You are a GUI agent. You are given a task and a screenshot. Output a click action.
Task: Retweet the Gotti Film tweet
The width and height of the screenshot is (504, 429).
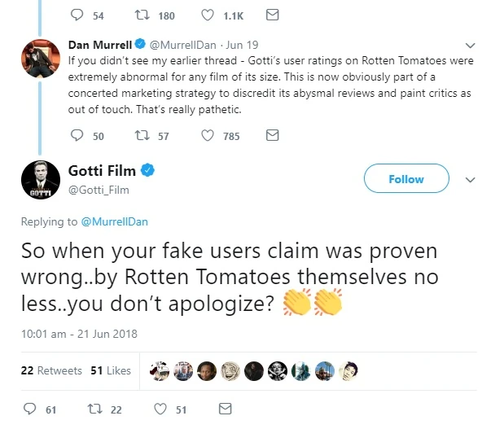tap(95, 409)
